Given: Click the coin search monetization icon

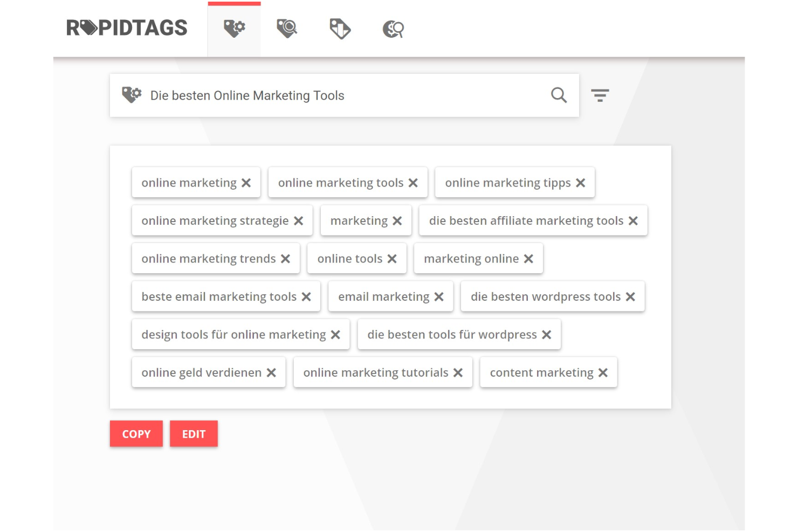Looking at the screenshot, I should [392, 28].
